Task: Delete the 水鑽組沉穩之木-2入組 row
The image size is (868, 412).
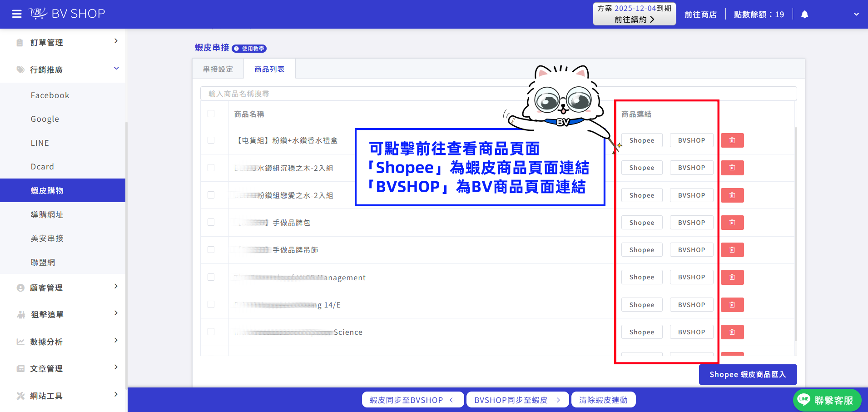Action: click(x=732, y=168)
